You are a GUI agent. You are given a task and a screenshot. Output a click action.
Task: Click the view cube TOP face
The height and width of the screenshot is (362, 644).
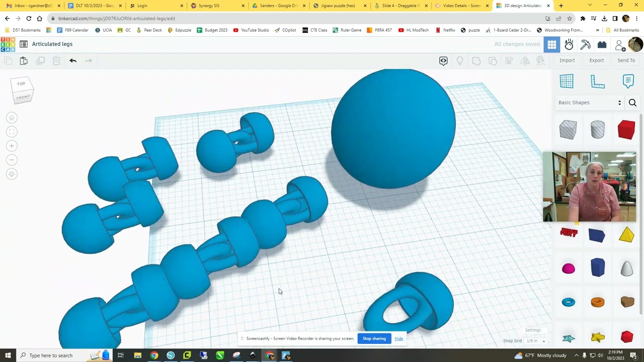point(21,84)
